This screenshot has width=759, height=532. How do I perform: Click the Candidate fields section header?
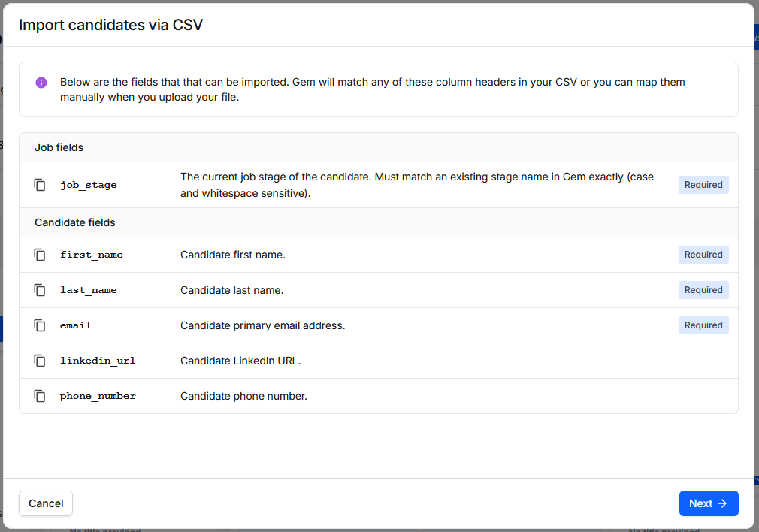pos(75,222)
